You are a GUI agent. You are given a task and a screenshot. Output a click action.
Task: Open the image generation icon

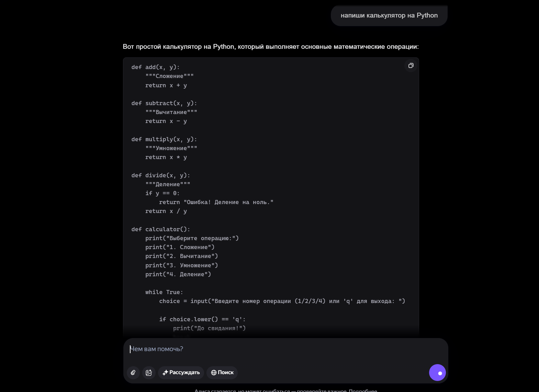(x=149, y=372)
